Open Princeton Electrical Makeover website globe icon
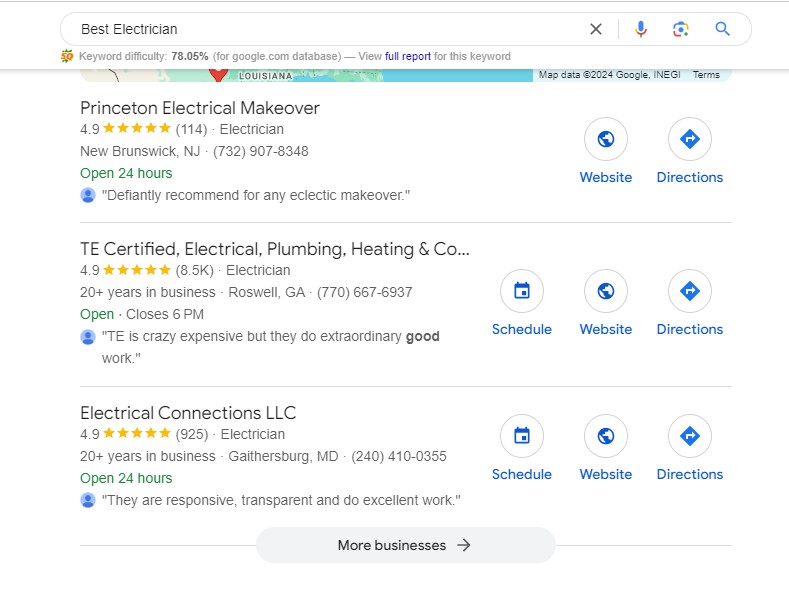This screenshot has height=596, width=789. 606,139
